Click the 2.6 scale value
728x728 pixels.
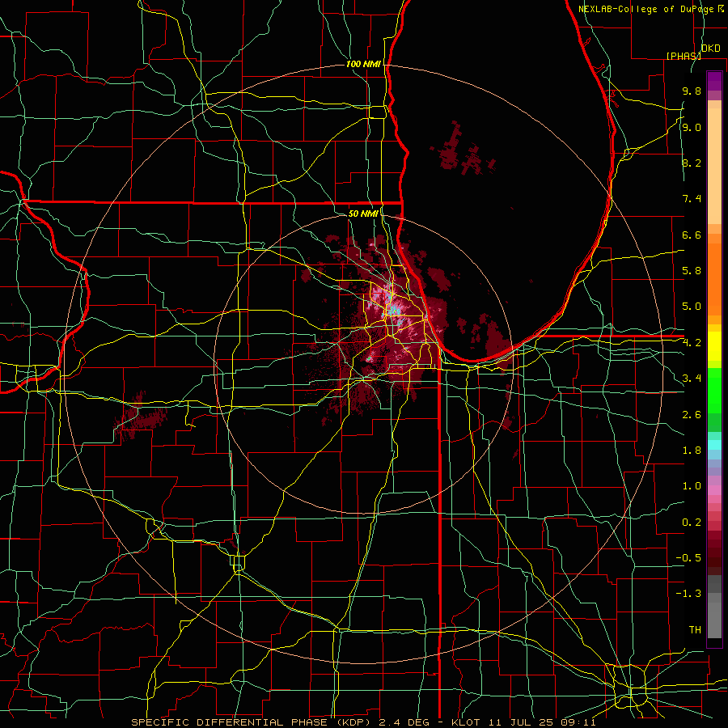(692, 415)
